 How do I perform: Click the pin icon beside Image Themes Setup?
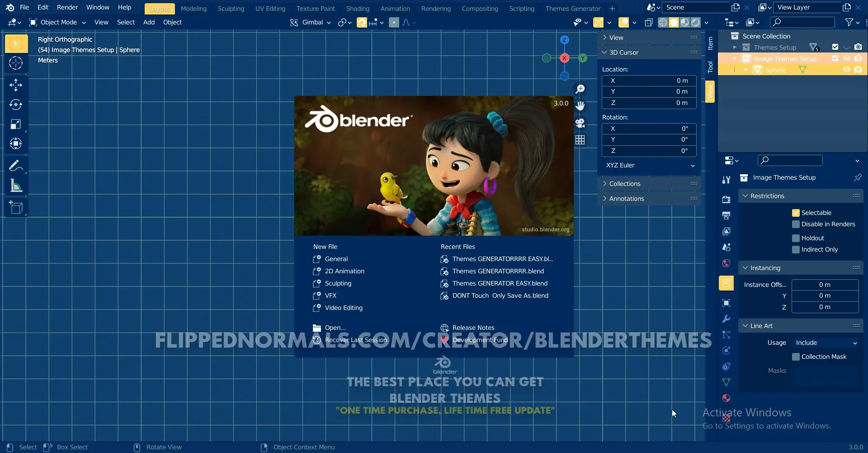point(858,177)
